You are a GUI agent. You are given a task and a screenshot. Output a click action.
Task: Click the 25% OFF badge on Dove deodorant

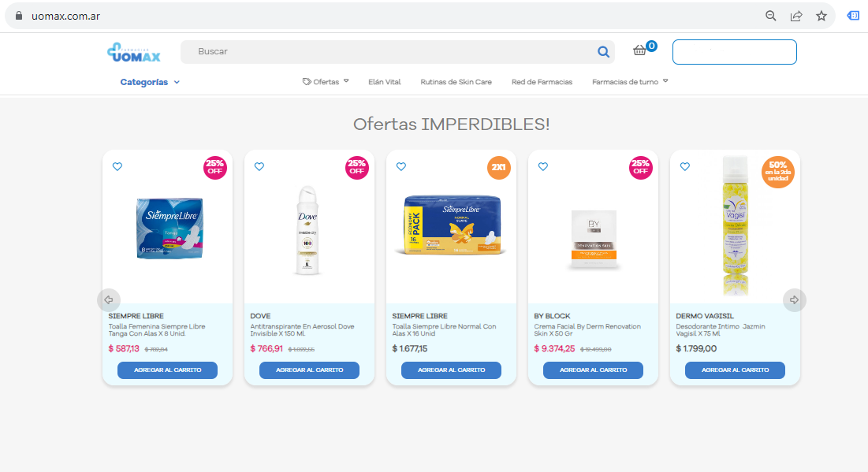357,168
